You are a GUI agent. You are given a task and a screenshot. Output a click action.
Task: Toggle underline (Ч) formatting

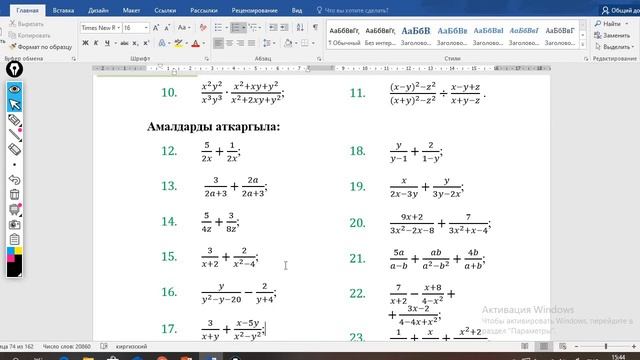tap(107, 43)
